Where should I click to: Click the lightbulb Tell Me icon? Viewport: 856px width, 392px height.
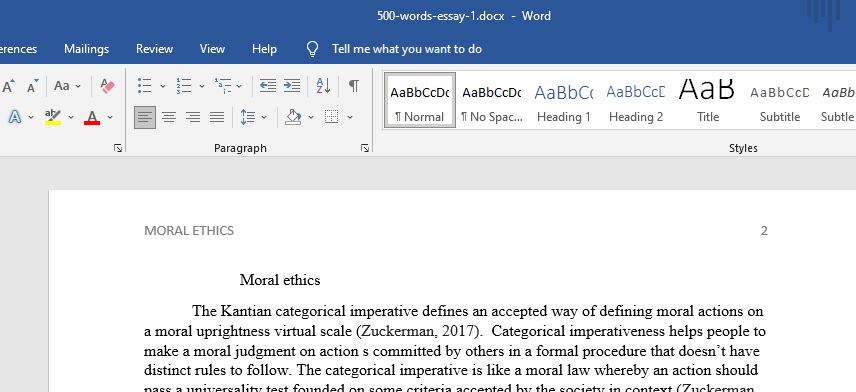click(312, 49)
